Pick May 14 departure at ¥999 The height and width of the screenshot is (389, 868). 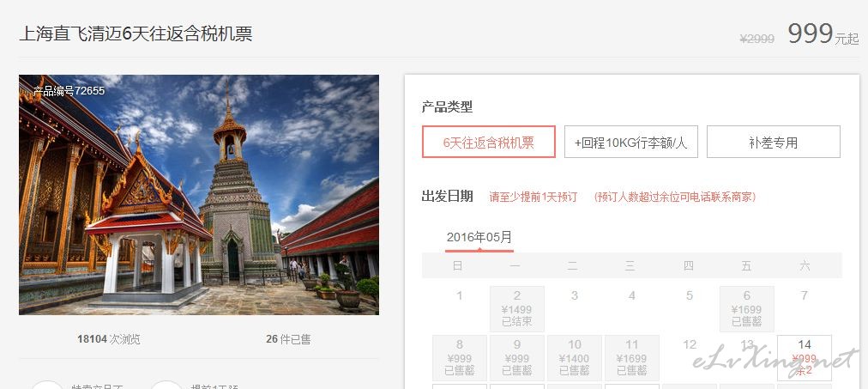tap(805, 358)
